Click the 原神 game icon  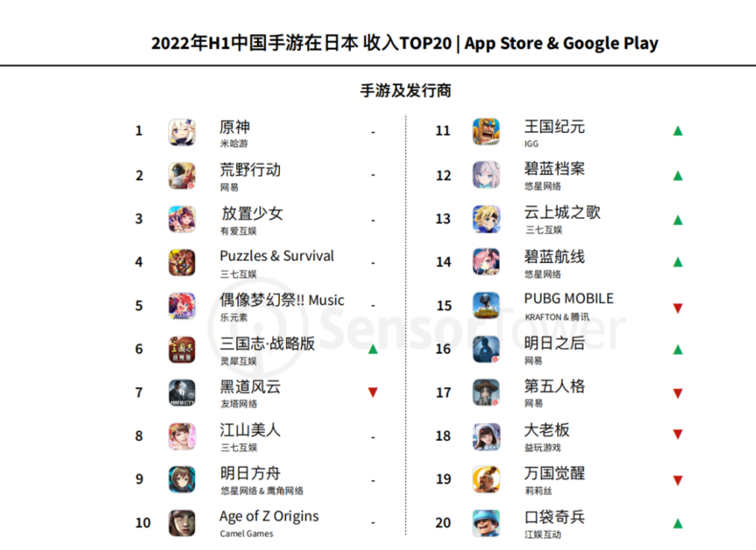tap(182, 132)
